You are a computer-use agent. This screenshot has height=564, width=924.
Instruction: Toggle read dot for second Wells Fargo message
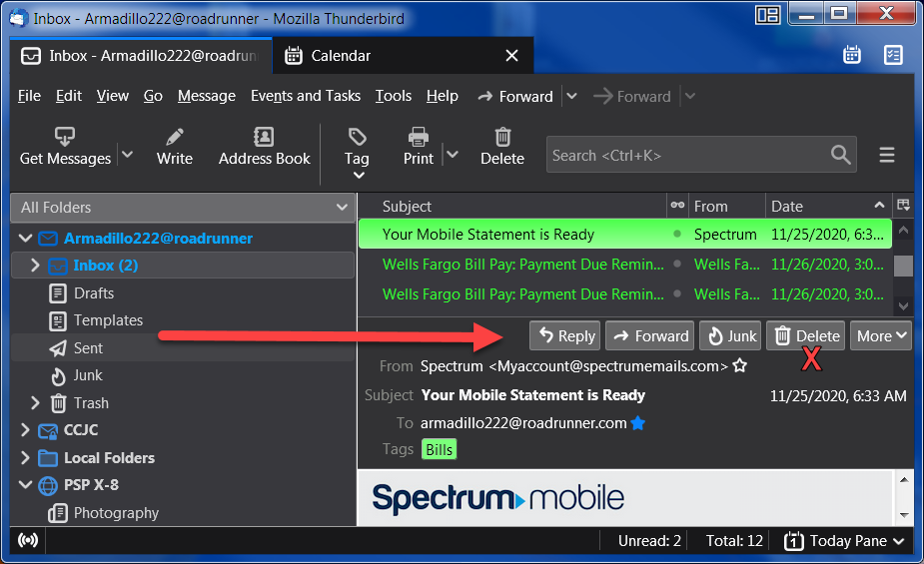coord(677,293)
